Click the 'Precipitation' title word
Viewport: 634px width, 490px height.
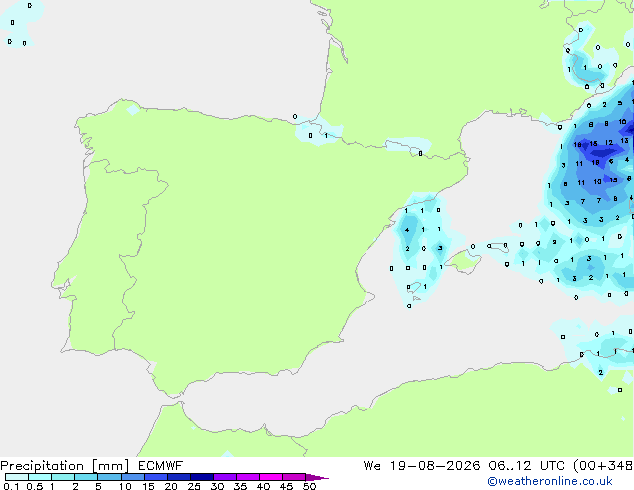click(42, 466)
